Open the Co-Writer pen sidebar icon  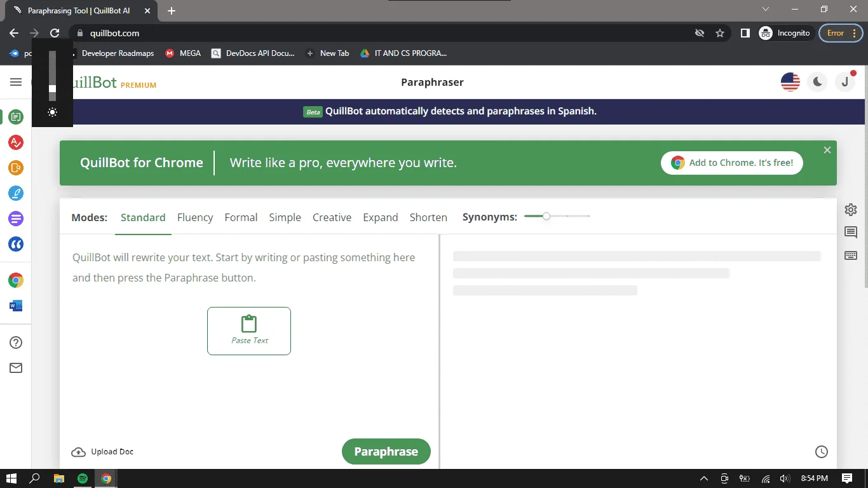click(x=16, y=193)
